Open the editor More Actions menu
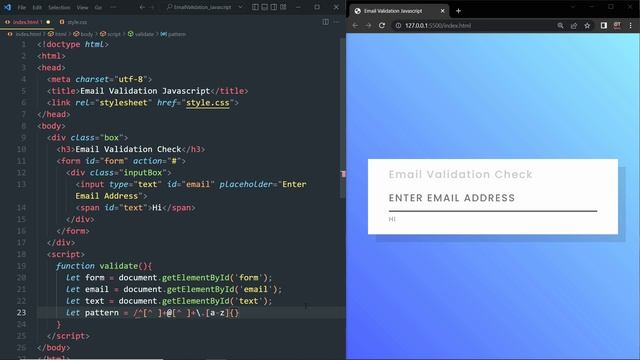Image resolution: width=640 pixels, height=360 pixels. (x=336, y=22)
